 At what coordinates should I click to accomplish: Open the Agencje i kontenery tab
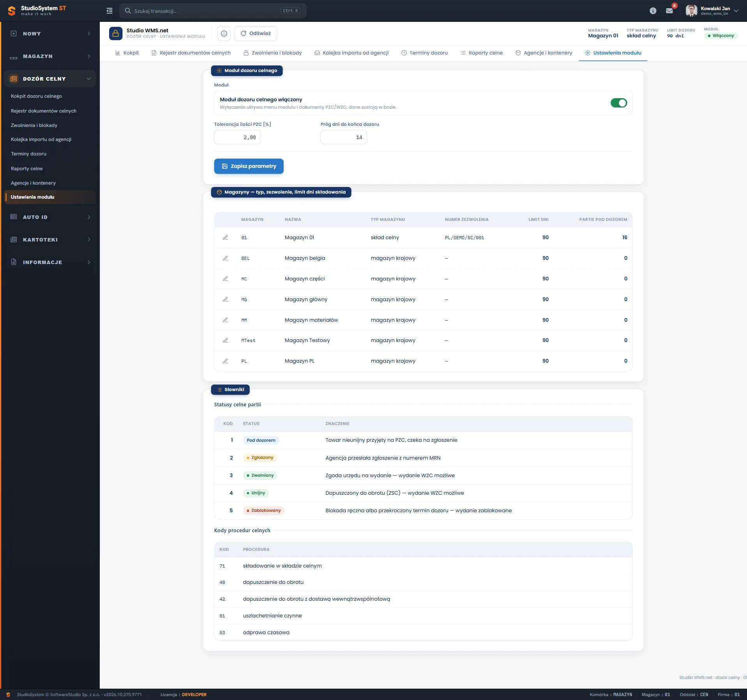544,53
